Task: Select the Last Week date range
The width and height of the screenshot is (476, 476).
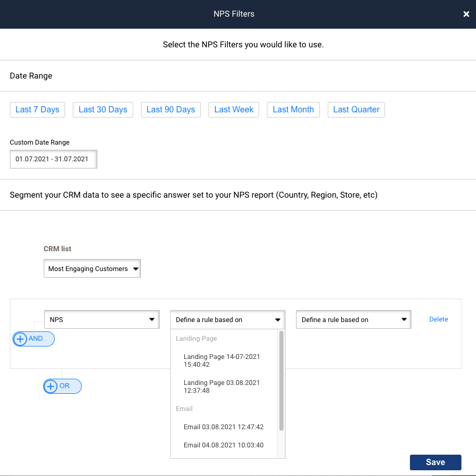Action: coord(234,109)
